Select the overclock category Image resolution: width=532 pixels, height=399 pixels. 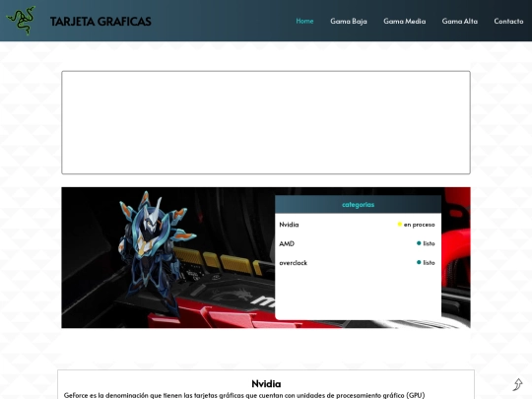click(294, 263)
